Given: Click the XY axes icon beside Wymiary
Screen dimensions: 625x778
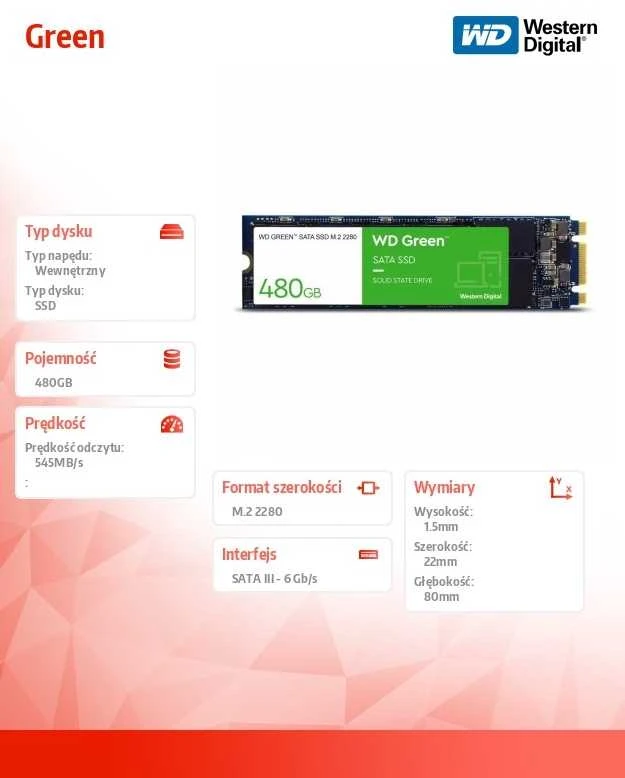Looking at the screenshot, I should coord(561,488).
